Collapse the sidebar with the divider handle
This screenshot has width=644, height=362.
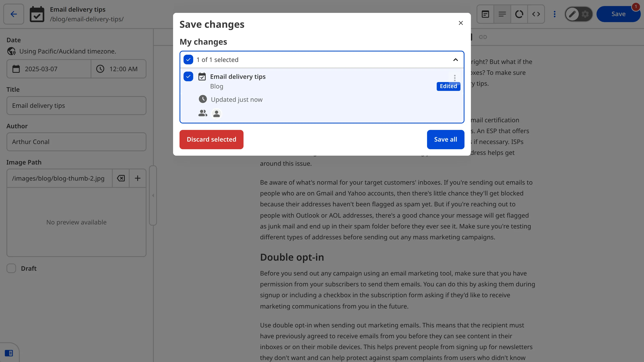coord(153,196)
